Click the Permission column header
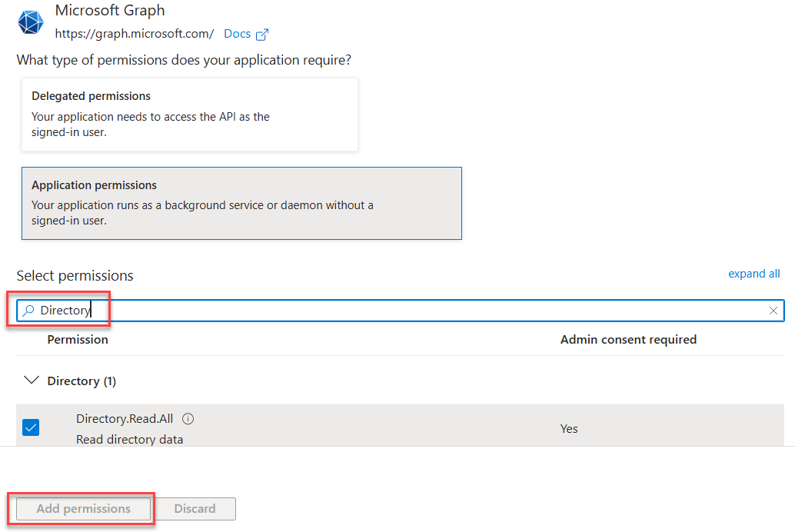Viewport: 795px width, 532px height. [78, 339]
